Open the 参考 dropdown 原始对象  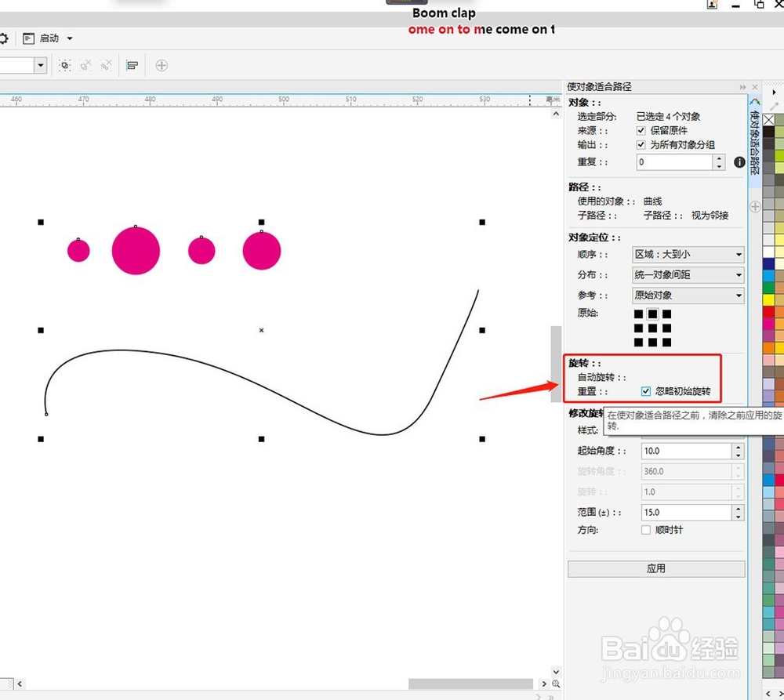click(688, 296)
